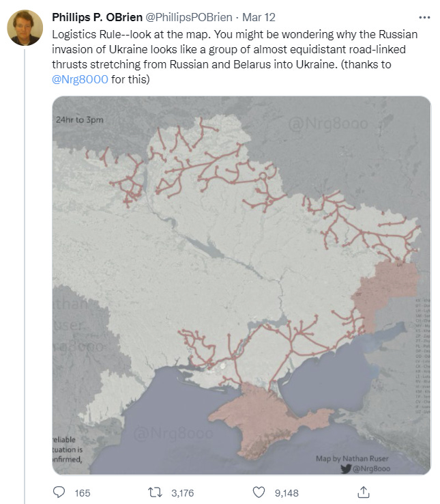Click Phillips P. OBrien's profile avatar
The width and height of the screenshot is (440, 504).
[25, 27]
